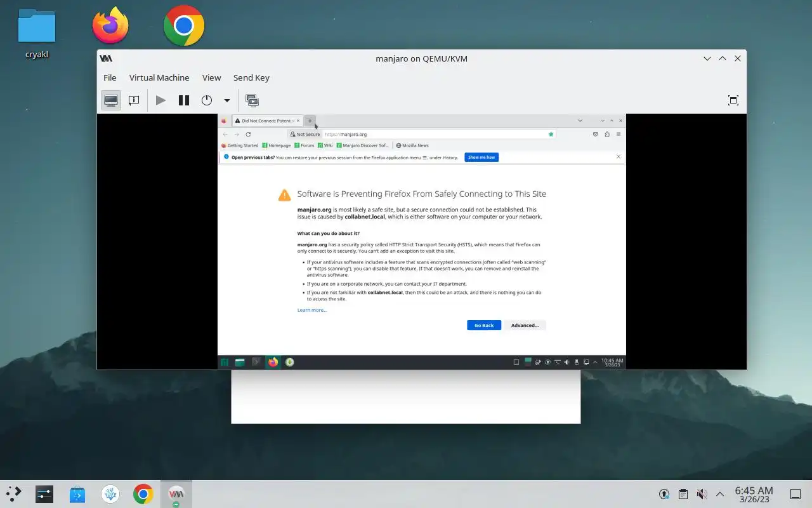Click the guest volume tray icon
Image resolution: width=812 pixels, height=508 pixels.
(567, 363)
